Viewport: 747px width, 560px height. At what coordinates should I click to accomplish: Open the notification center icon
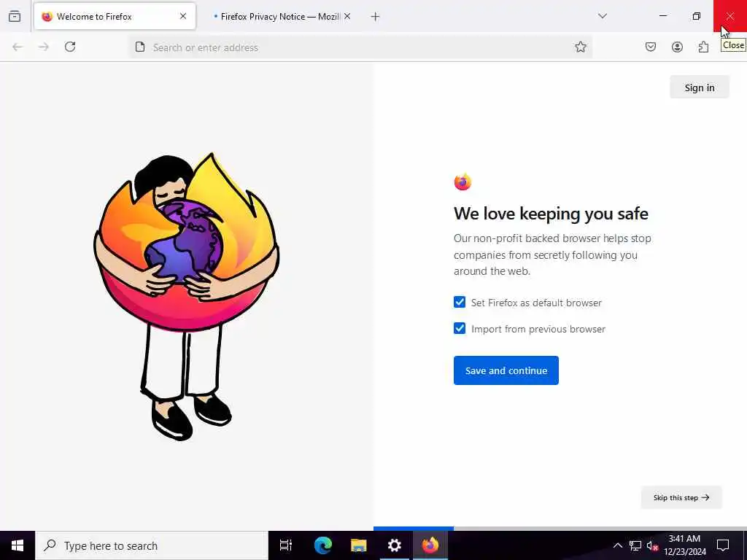point(723,545)
